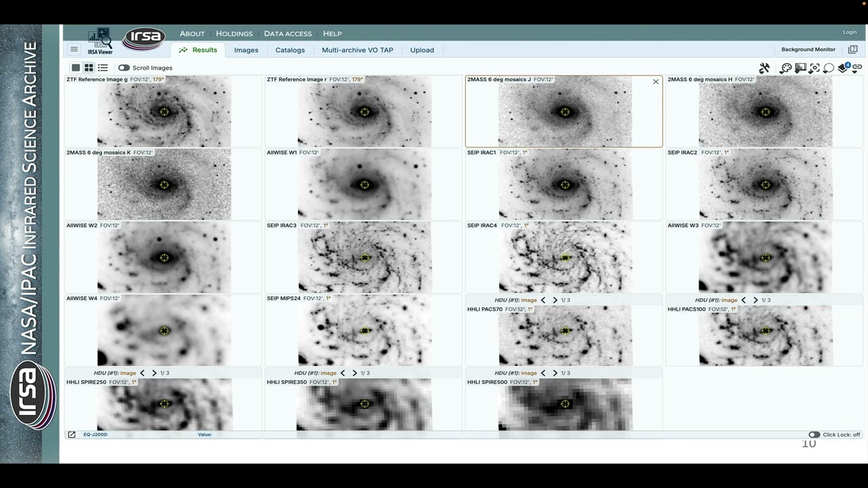Toggle Scroll Images switch
The height and width of the screenshot is (488, 868).
tap(123, 68)
